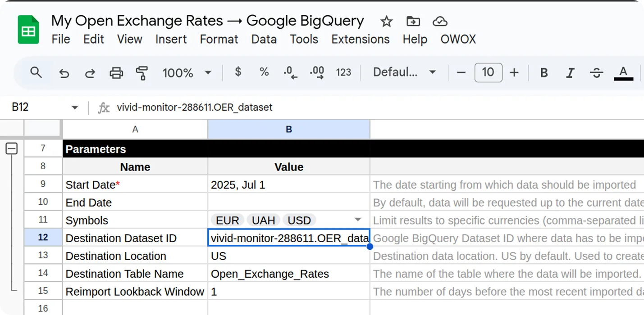
Task: Select the empty End Date value cell
Action: click(x=289, y=202)
